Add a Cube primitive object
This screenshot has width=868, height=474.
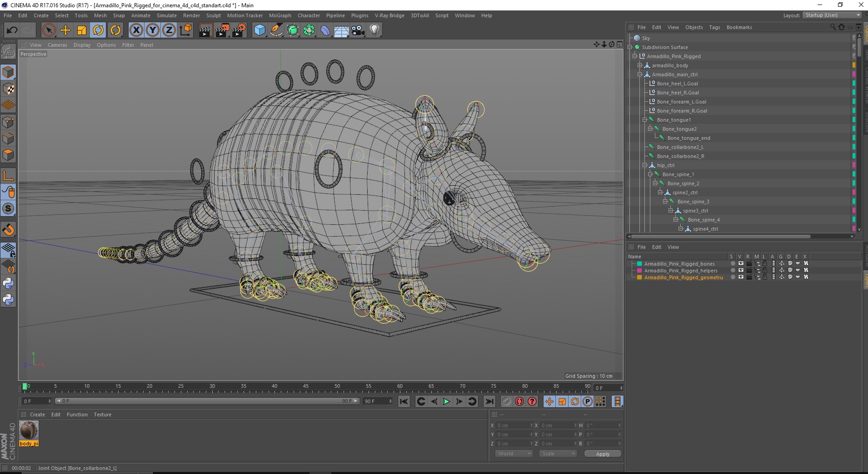[259, 30]
